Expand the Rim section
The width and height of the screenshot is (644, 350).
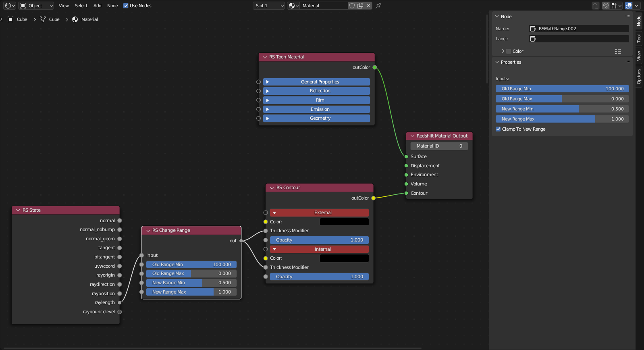point(316,100)
